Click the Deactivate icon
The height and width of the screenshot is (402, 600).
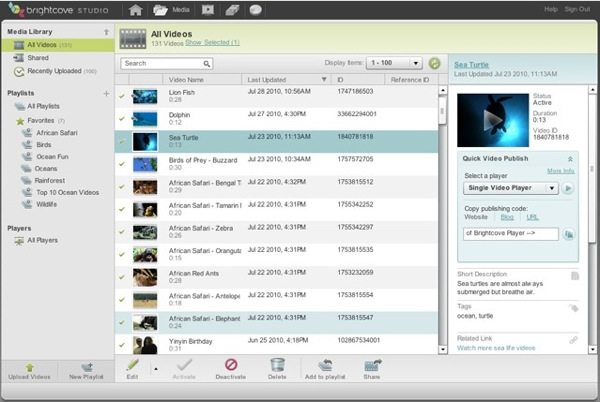pos(231,365)
